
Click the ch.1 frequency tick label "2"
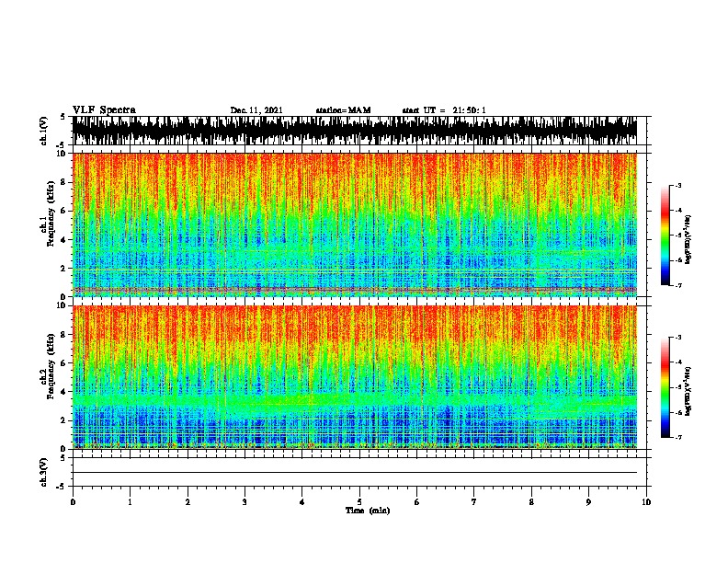click(x=64, y=268)
